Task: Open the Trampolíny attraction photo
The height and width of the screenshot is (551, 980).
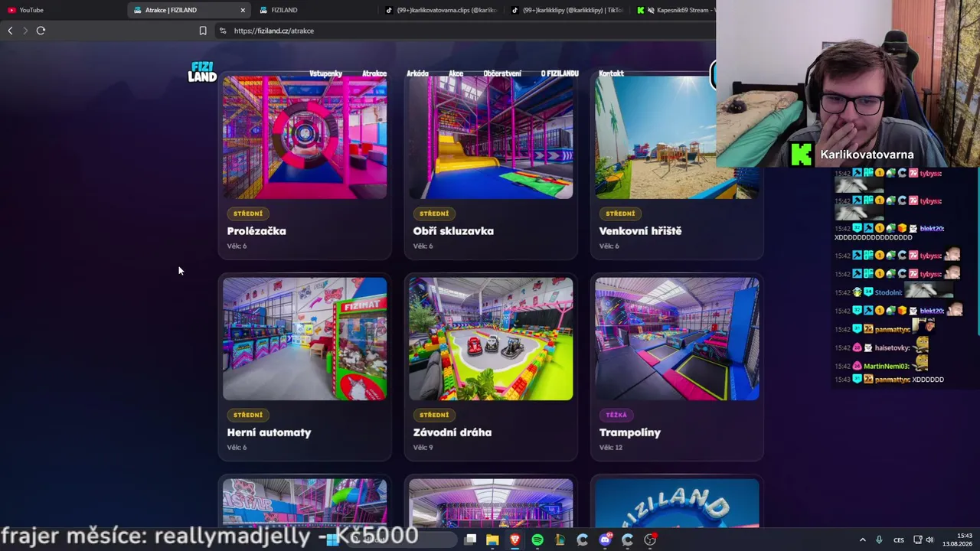Action: [x=677, y=339]
